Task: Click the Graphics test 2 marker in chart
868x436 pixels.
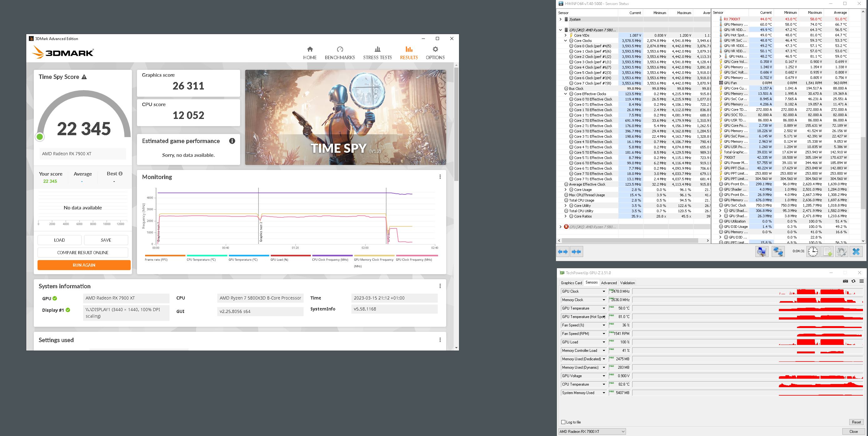Action: pos(261,232)
